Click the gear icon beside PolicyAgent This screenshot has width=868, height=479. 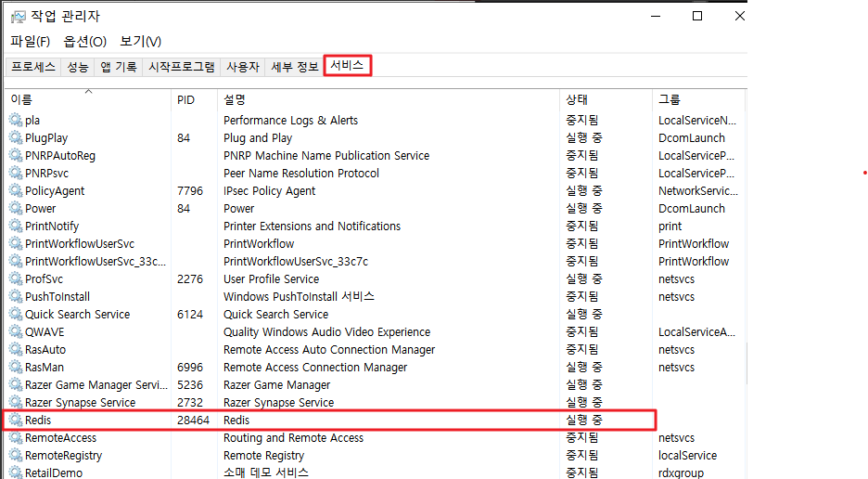pos(16,190)
